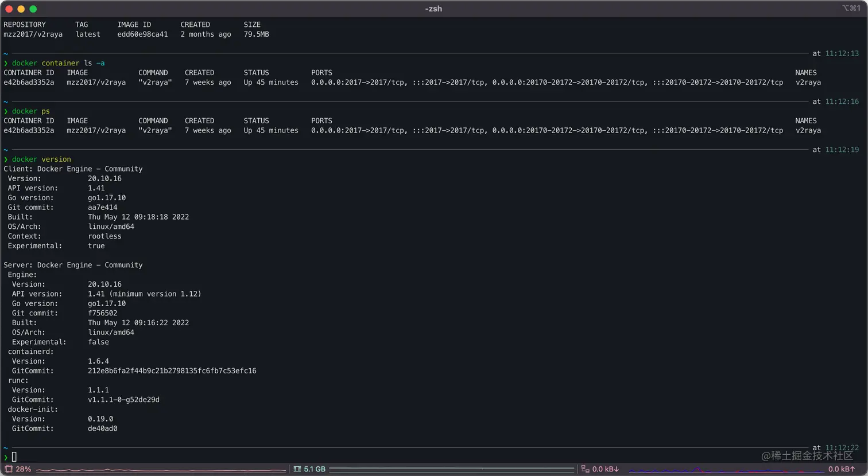Click client Git commit aa7e414

pyautogui.click(x=103, y=208)
